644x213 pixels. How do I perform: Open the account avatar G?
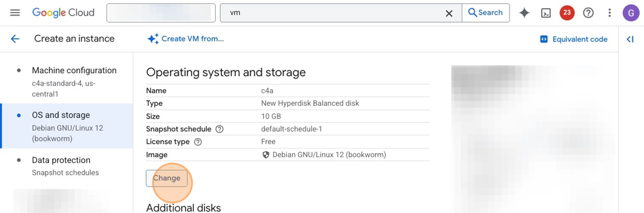631,13
